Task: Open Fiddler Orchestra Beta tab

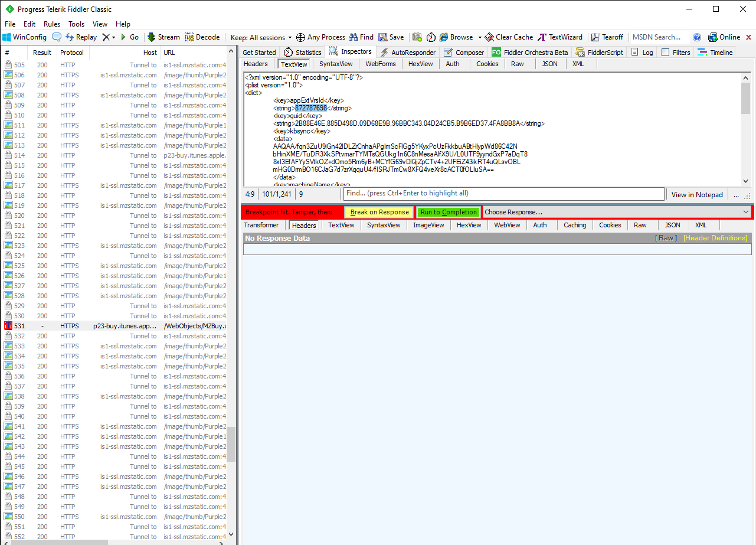Action: [x=530, y=53]
